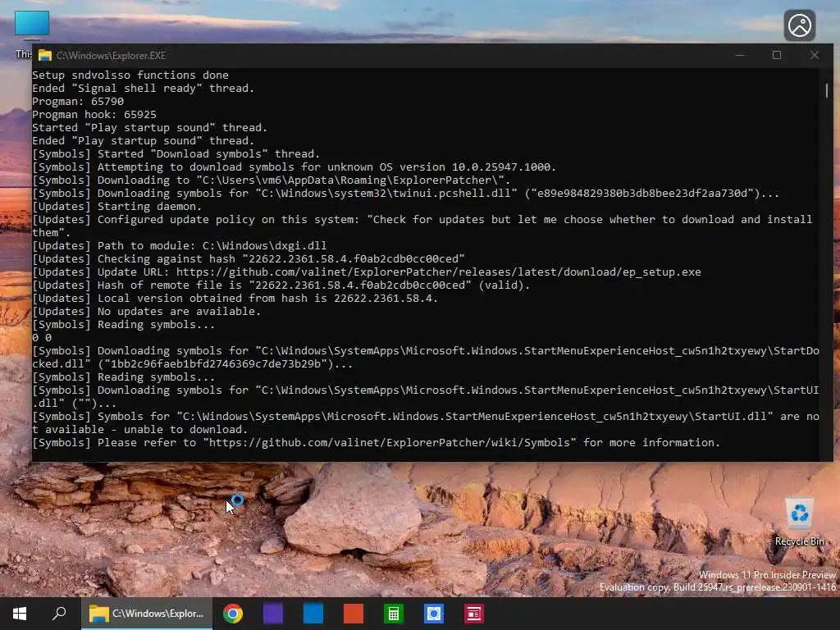This screenshot has width=840, height=630.
Task: Open taskbar Search magnifier
Action: 59,614
